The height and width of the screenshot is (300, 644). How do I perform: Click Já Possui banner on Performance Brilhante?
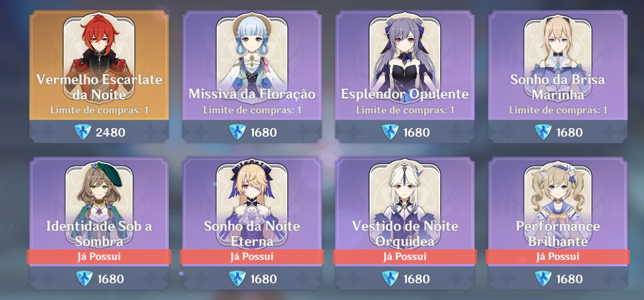(x=558, y=257)
